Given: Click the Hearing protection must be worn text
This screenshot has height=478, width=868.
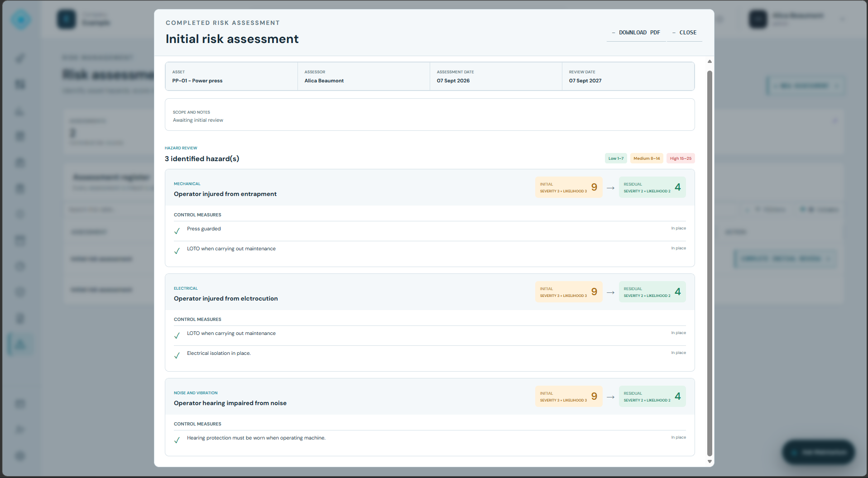Looking at the screenshot, I should click(256, 438).
